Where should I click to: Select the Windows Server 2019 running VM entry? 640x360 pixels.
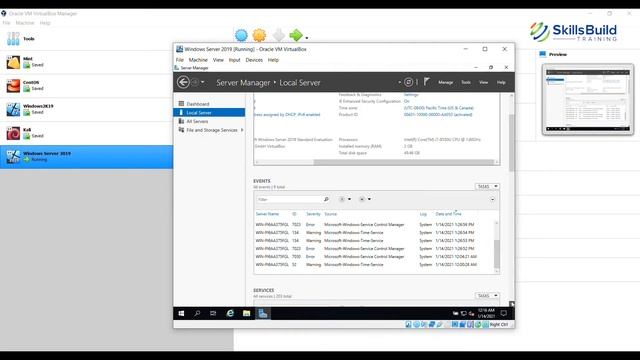pos(86,157)
